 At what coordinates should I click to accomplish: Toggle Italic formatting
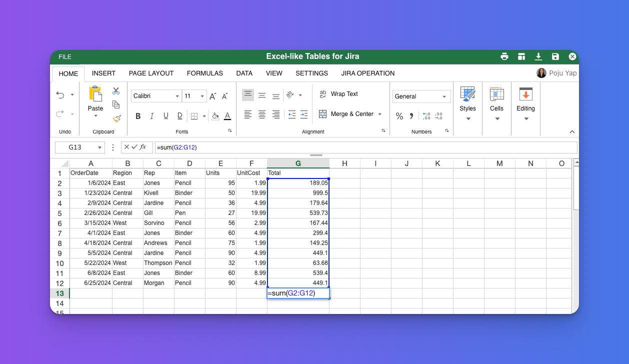point(152,116)
